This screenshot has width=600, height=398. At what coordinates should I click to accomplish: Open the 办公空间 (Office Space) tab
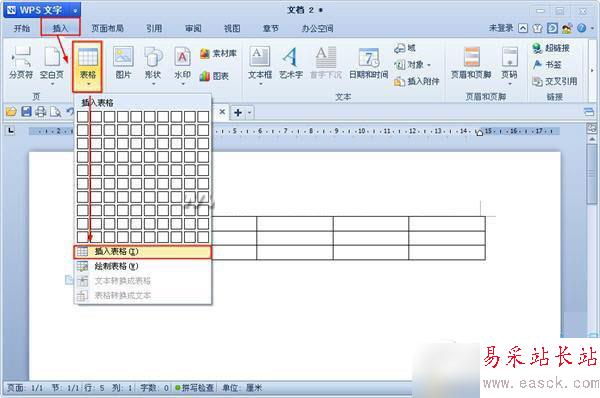click(x=318, y=28)
